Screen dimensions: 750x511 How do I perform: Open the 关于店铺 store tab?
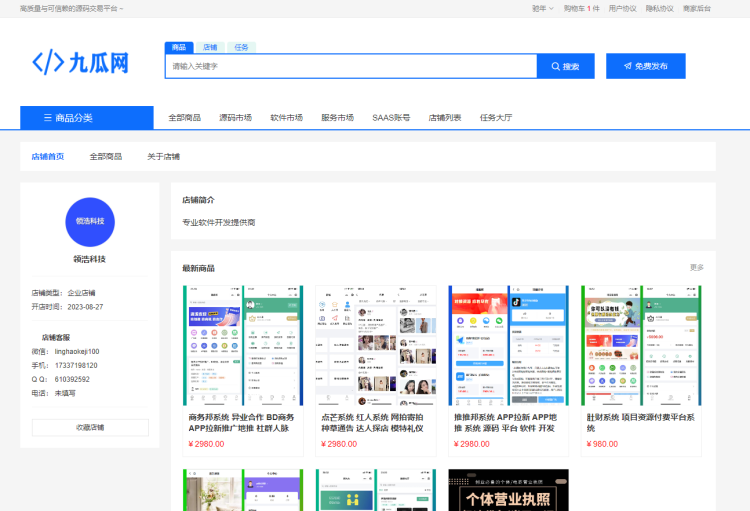[x=163, y=157]
